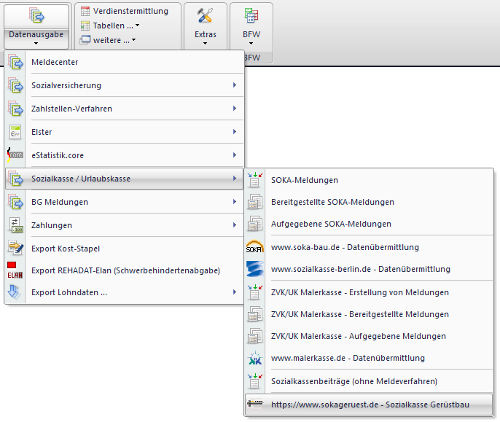Select Sozialkasse / Urlaubskasse menu entry
This screenshot has width=500, height=422.
125,179
